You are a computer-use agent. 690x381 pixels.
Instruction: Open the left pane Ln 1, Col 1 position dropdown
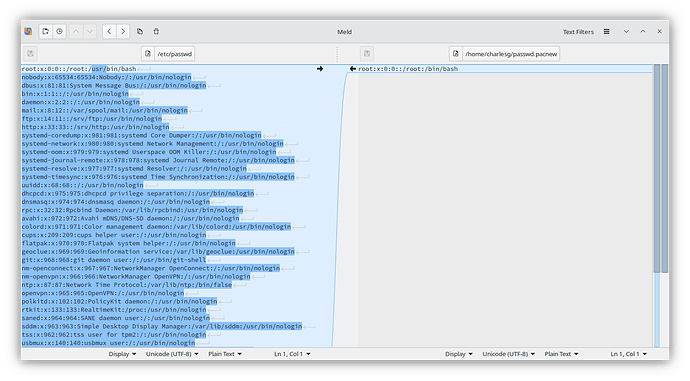[292, 354]
